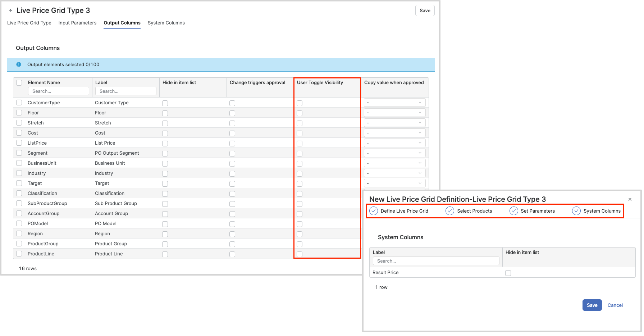Click the Cancel link in dialog

pyautogui.click(x=615, y=305)
